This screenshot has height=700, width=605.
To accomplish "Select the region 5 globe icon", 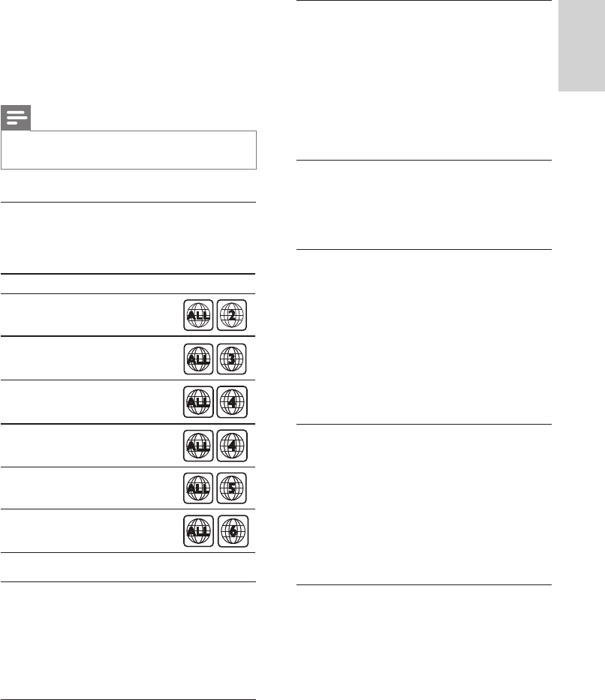I will point(232,488).
